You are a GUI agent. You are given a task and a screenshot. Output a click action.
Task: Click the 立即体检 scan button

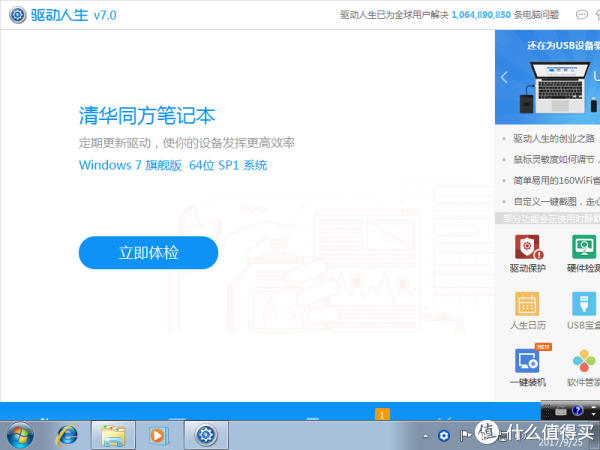point(148,253)
